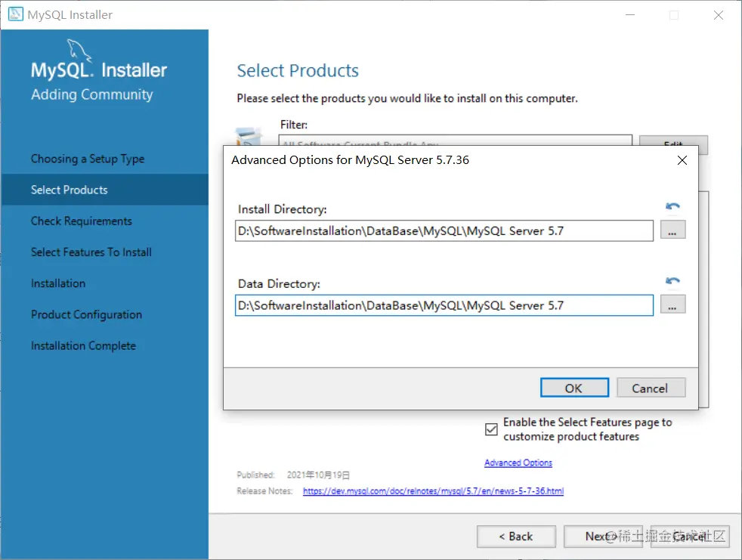
Task: Click the Install Directory path field
Action: click(x=444, y=231)
